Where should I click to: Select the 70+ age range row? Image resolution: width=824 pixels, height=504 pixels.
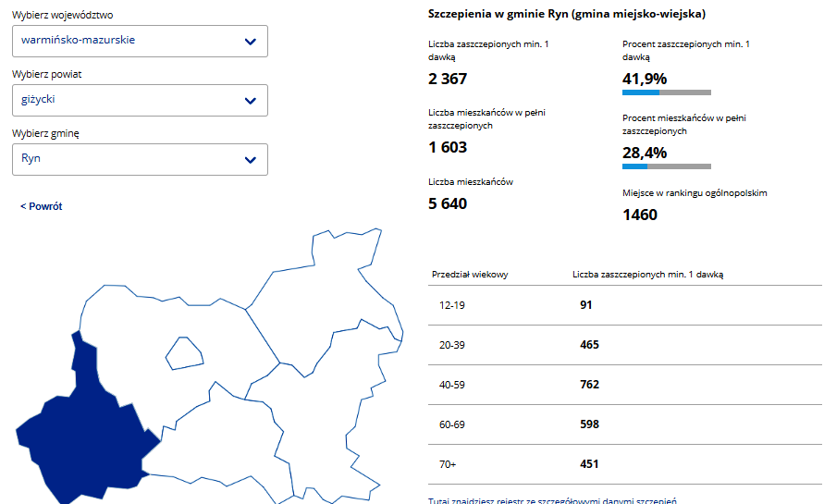pos(624,464)
